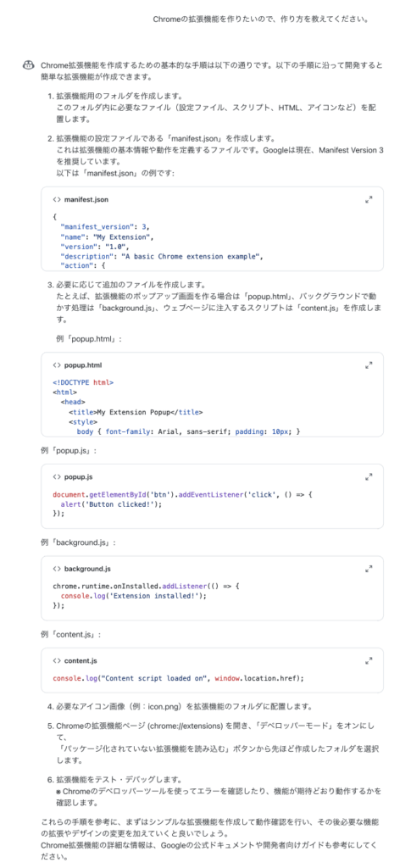This screenshot has width=411, height=868.
Task: Expand the popup.html code block
Action: (369, 365)
